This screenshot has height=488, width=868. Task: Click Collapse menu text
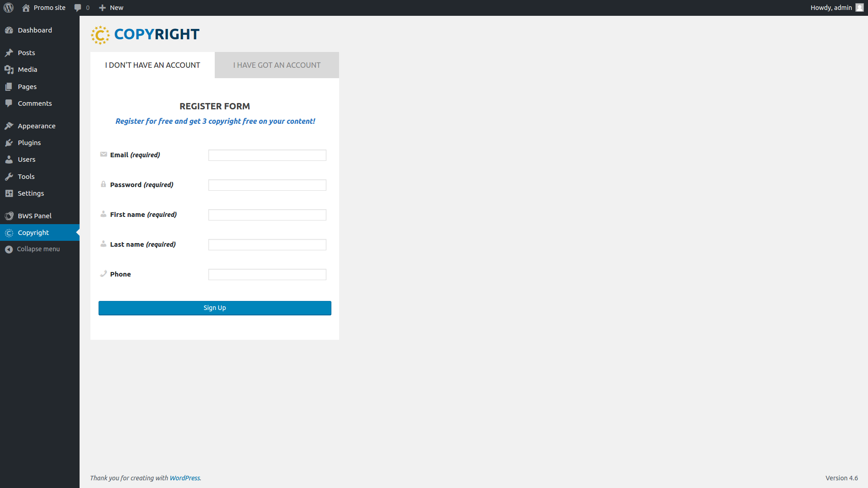(x=38, y=249)
